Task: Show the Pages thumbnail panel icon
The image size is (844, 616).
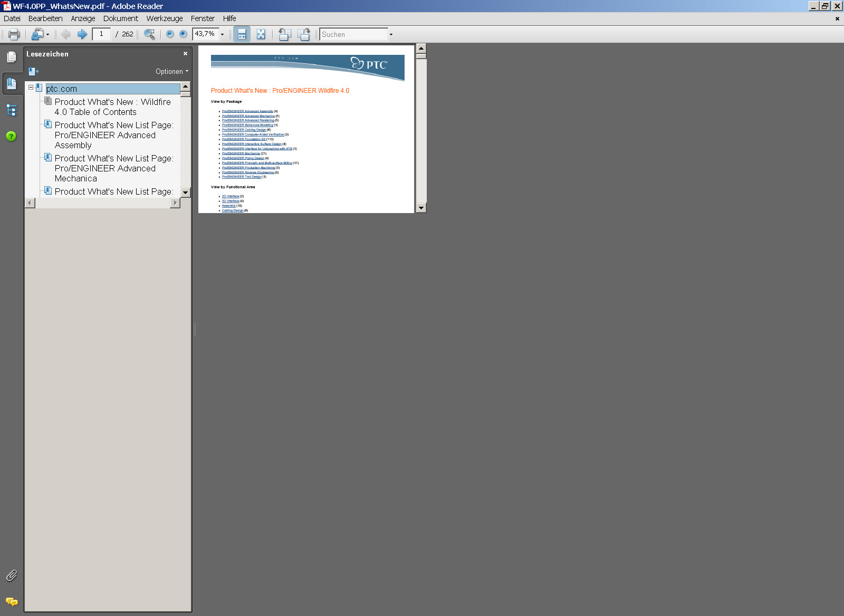Action: click(x=12, y=57)
